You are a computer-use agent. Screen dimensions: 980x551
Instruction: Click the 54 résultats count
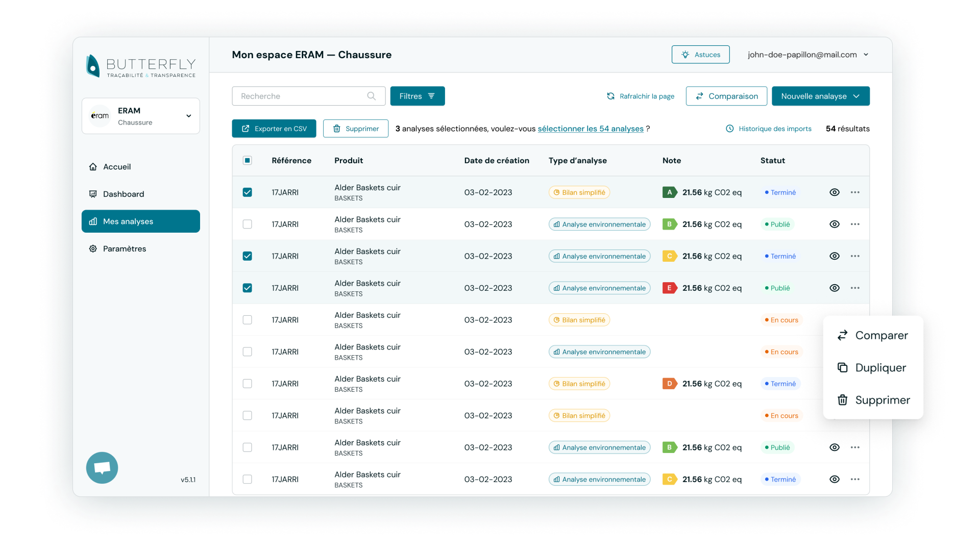click(x=848, y=129)
